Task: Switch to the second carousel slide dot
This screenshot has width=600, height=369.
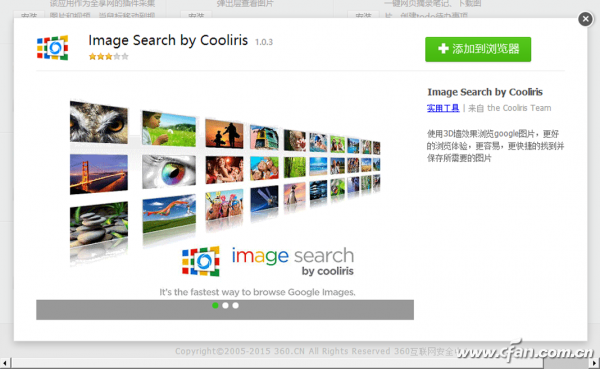Action: click(x=225, y=305)
